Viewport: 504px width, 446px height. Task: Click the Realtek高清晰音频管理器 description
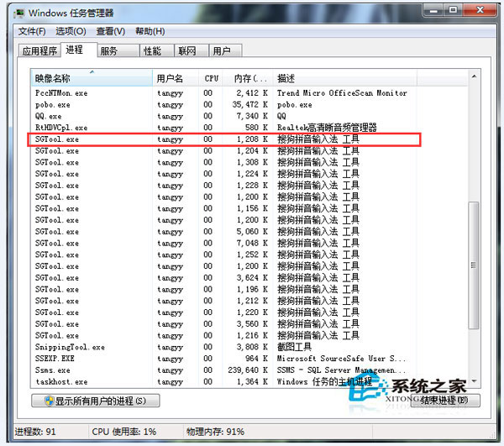click(x=327, y=128)
